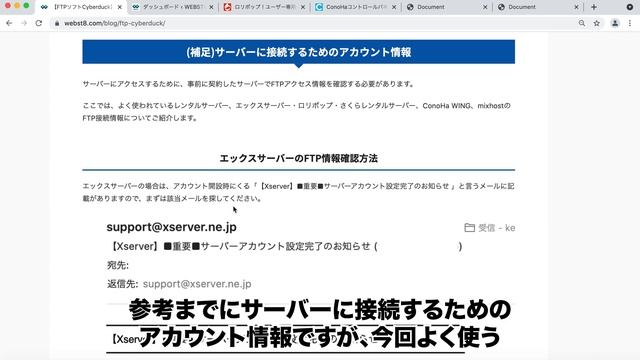This screenshot has height=360, width=640.
Task: Close the ダッシュボード tab
Action: tap(211, 7)
